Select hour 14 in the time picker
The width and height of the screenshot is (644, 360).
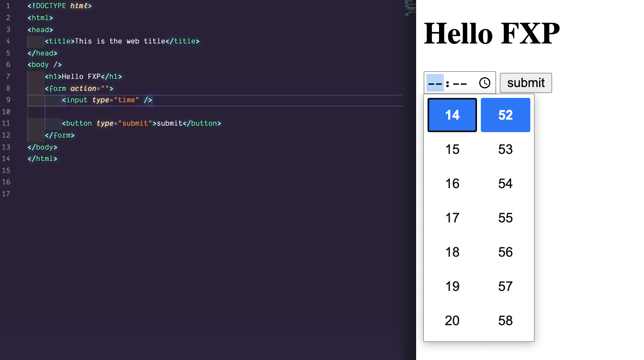pyautogui.click(x=452, y=115)
